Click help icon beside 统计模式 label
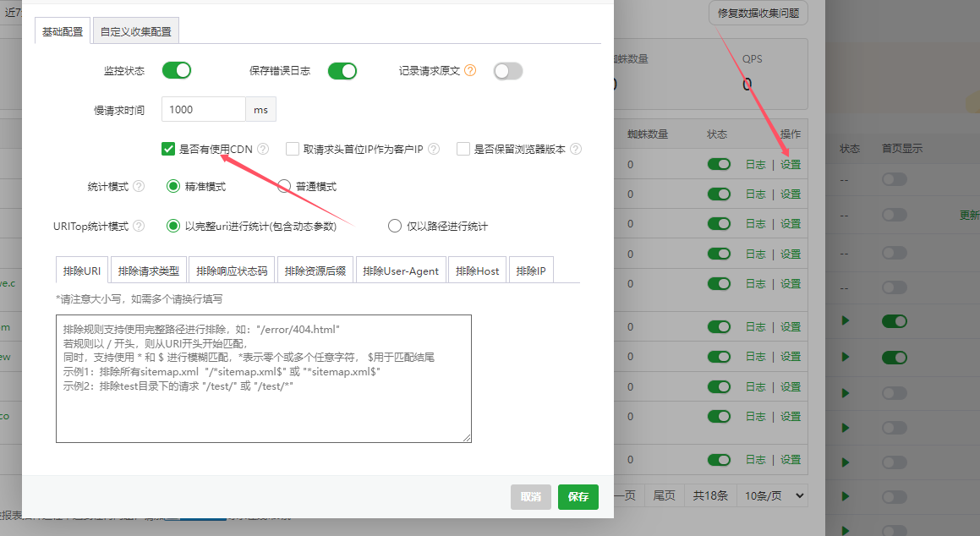Image resolution: width=980 pixels, height=536 pixels. [139, 186]
